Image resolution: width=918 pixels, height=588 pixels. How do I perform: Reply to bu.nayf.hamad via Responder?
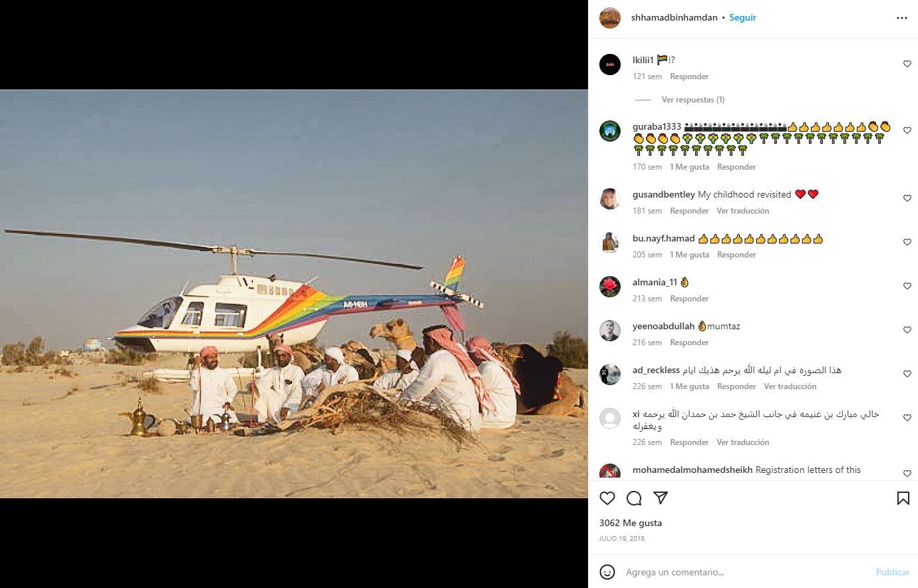tap(736, 255)
